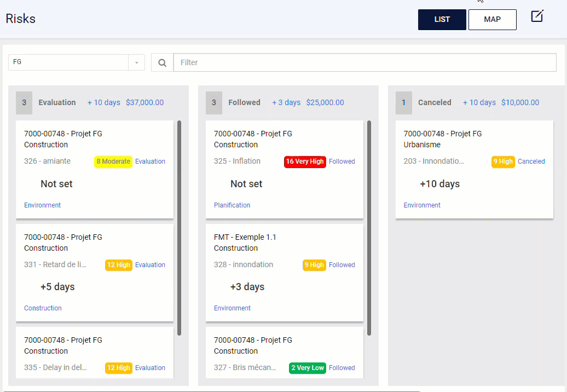This screenshot has height=392, width=567.
Task: Click the 8 Moderate severity badge
Action: [113, 162]
